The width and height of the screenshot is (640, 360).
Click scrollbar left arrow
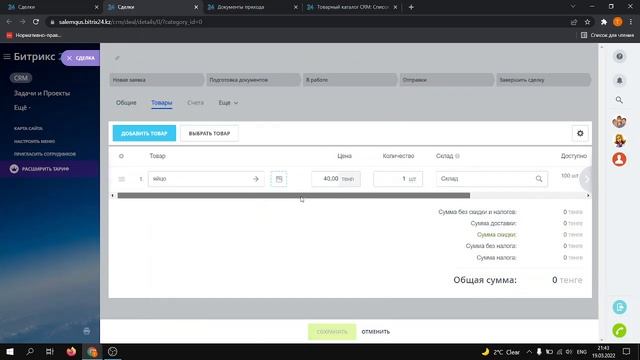113,196
